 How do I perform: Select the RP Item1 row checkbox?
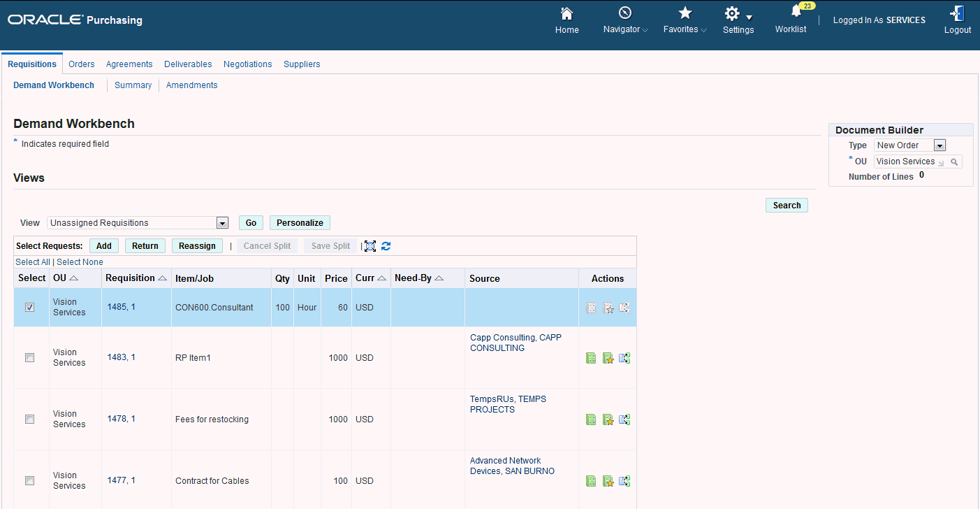pos(29,357)
